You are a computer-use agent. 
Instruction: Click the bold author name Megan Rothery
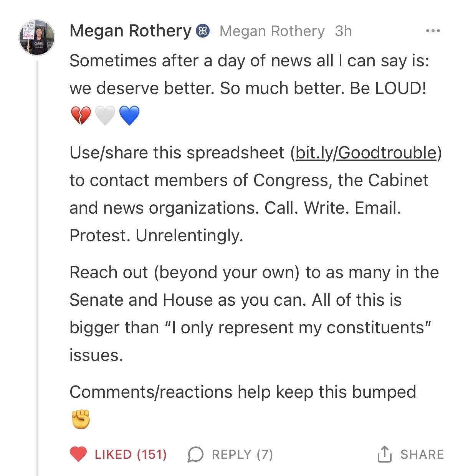[x=130, y=31]
